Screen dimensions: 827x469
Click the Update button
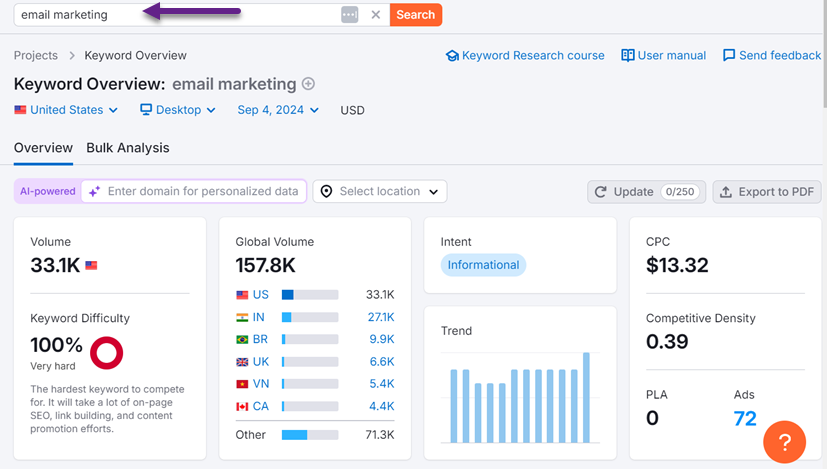(646, 192)
